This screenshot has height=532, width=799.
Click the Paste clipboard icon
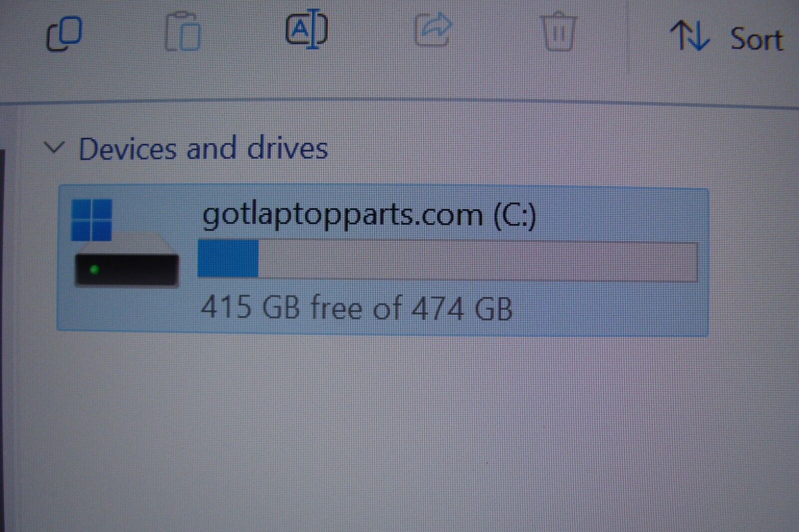click(x=183, y=31)
